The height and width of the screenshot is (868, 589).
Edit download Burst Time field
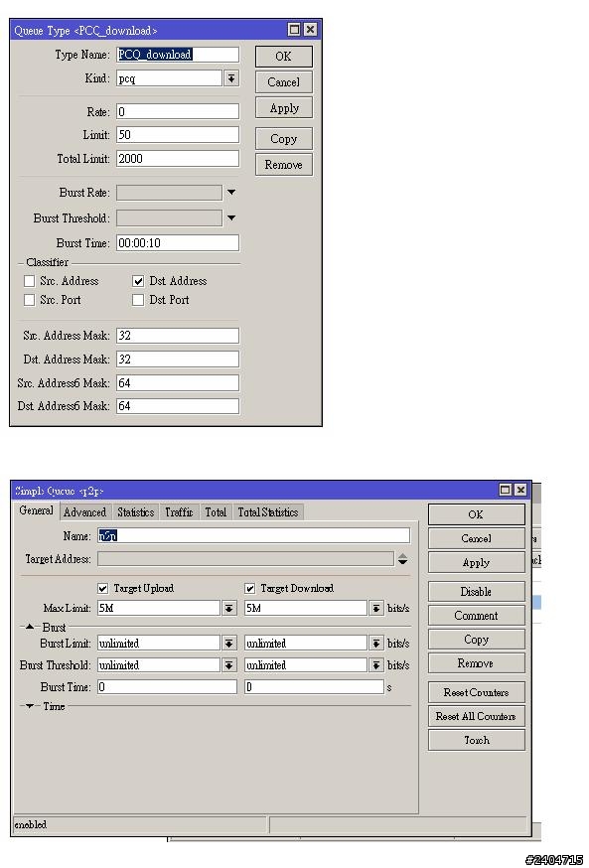click(x=315, y=687)
